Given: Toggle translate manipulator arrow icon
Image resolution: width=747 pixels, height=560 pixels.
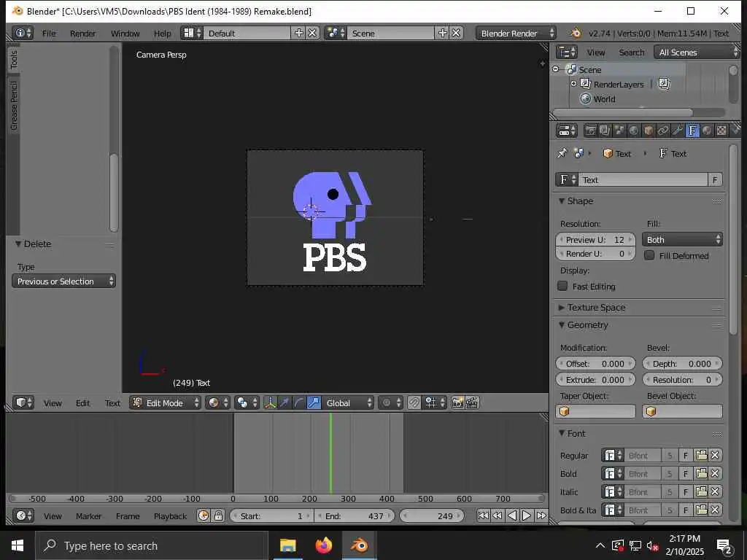Looking at the screenshot, I should click(285, 402).
